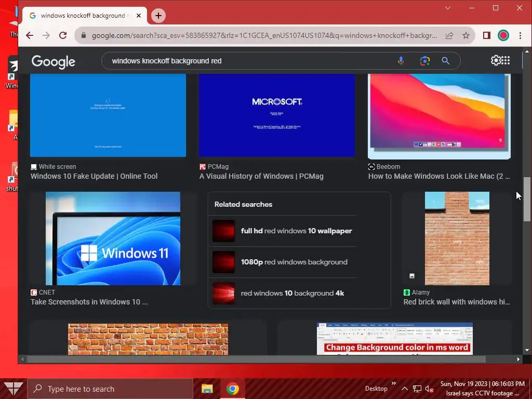
Task: Click the scrollbar down arrow
Action: pos(527,350)
